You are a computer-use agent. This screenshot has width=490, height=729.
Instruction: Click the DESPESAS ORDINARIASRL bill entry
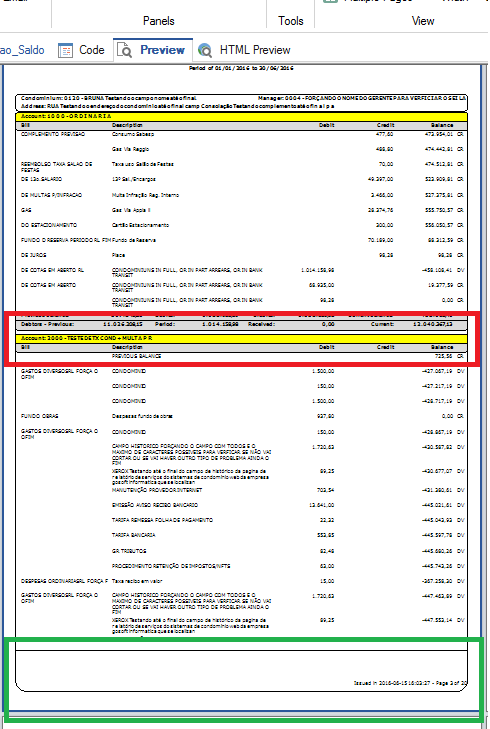tap(64, 581)
